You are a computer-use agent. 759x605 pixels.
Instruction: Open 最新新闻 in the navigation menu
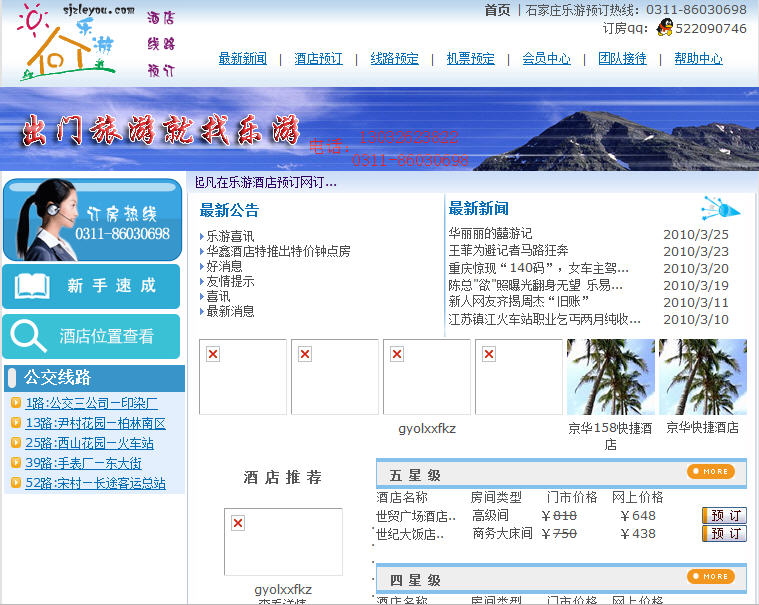[243, 59]
